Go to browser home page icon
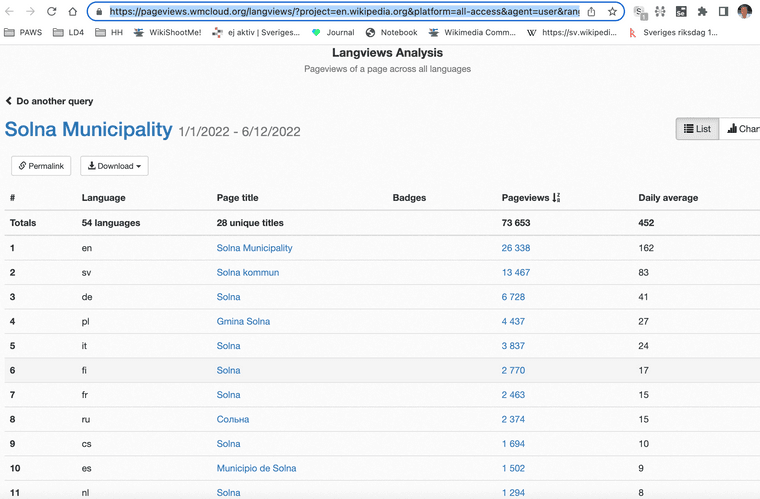Screen dimensions: 760x499 73,12
